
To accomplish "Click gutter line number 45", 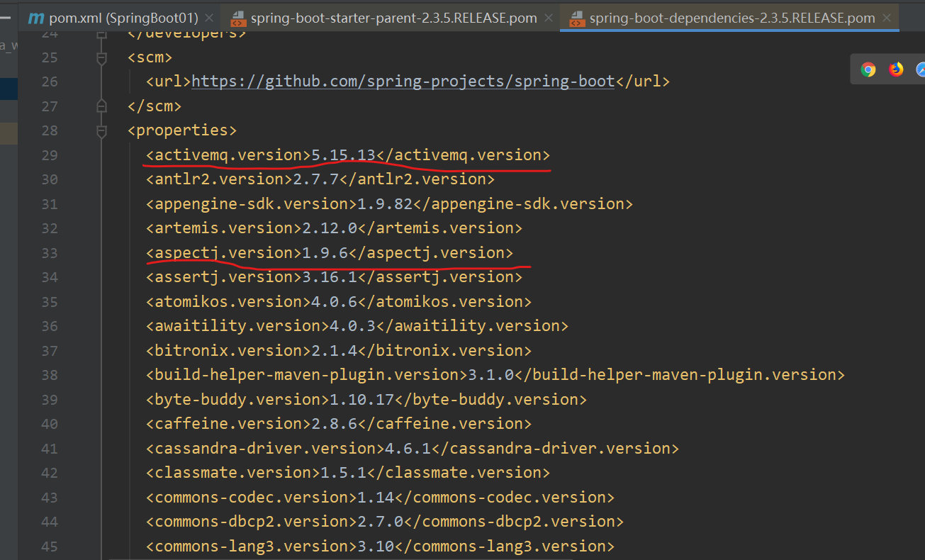I will 50,546.
